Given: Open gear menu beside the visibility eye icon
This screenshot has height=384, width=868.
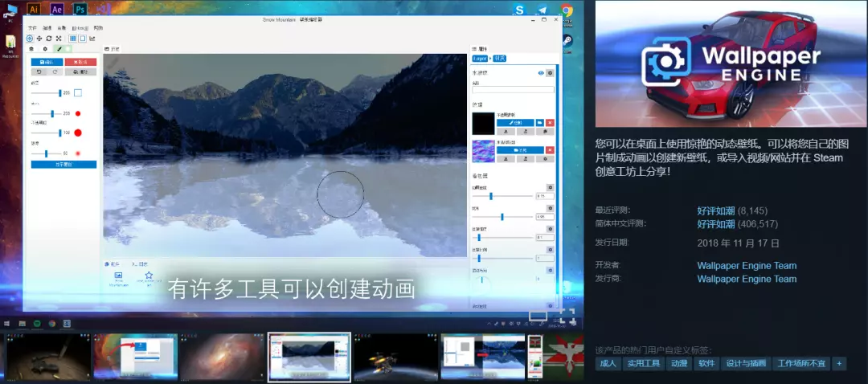Looking at the screenshot, I should pyautogui.click(x=550, y=73).
